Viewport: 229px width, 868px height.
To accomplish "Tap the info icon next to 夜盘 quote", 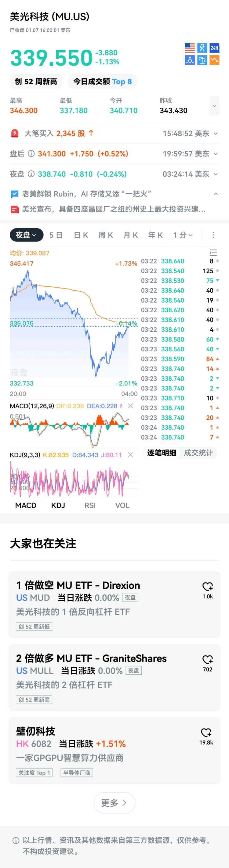I will pyautogui.click(x=31, y=174).
